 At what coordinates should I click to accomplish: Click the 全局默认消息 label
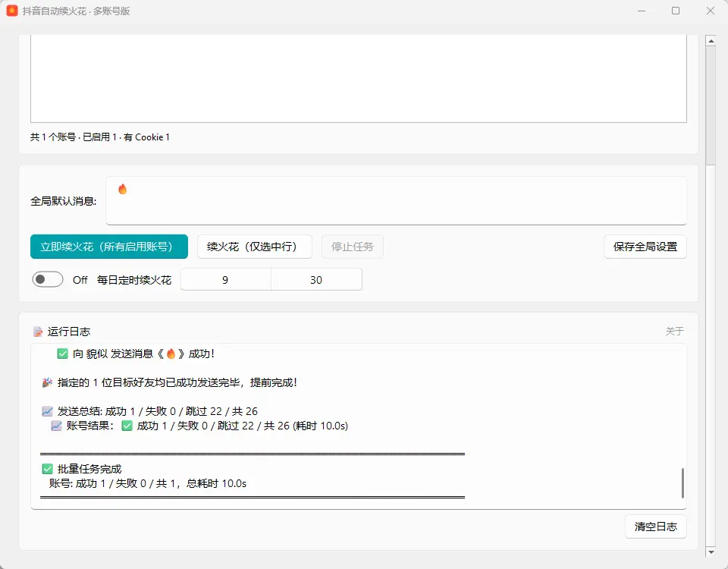(64, 201)
